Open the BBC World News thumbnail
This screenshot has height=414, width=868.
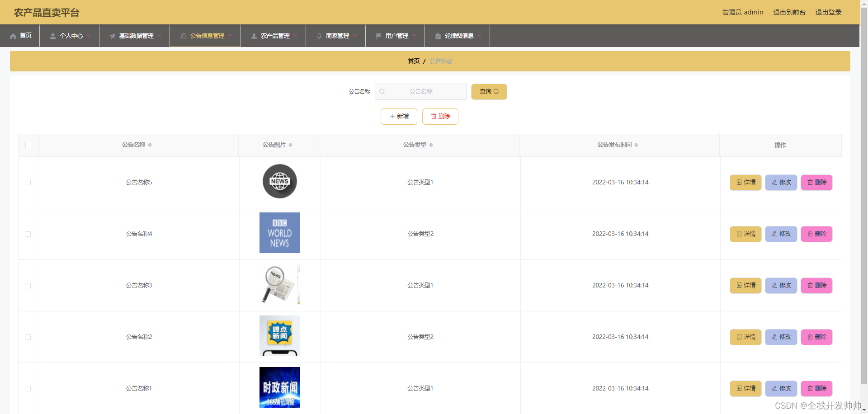point(280,233)
